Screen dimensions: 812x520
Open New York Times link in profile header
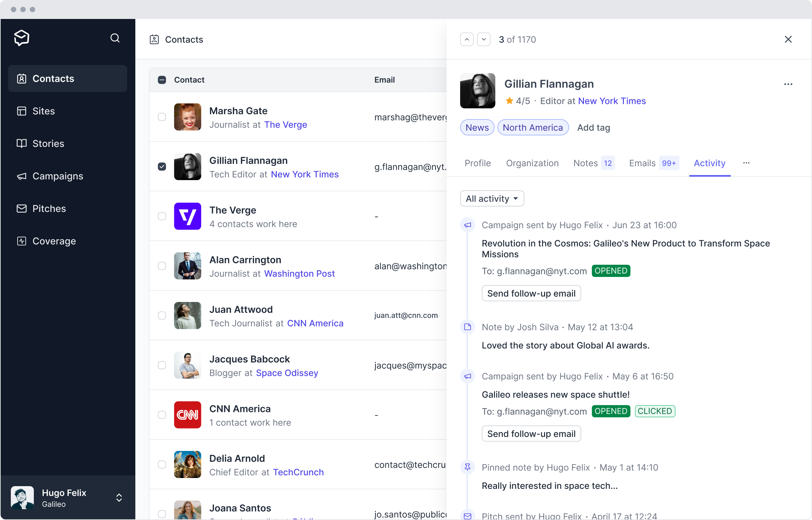tap(612, 101)
